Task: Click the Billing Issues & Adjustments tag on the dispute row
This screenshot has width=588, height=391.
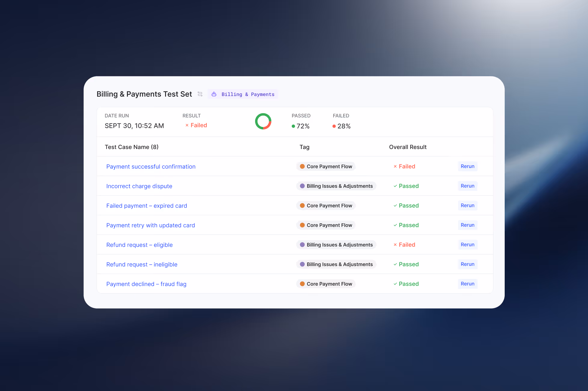Action: pyautogui.click(x=336, y=186)
